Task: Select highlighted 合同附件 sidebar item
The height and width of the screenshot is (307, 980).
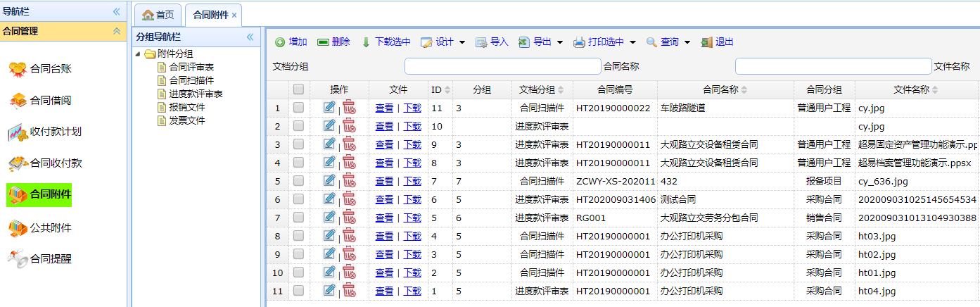Action: click(39, 194)
